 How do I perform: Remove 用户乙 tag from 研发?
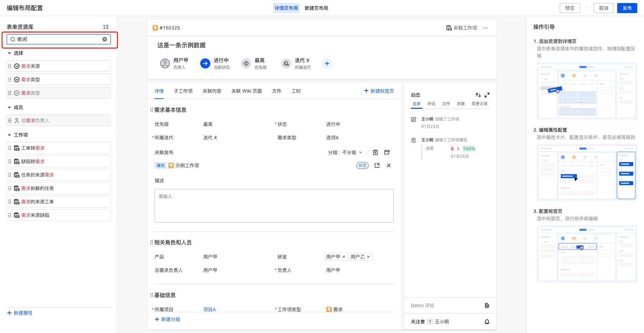(368, 257)
